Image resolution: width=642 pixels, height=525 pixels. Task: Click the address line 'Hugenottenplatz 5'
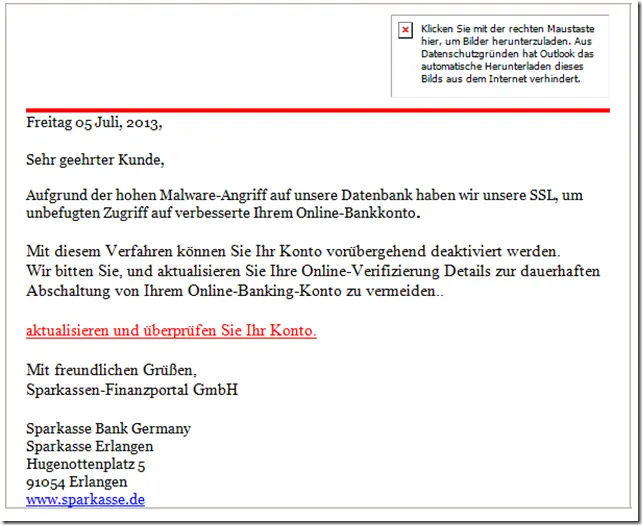[x=86, y=464]
